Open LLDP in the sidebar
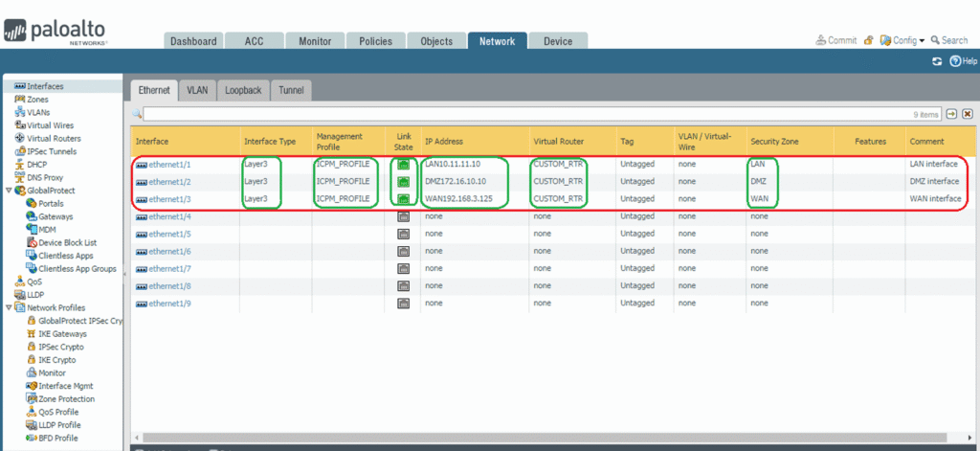The image size is (980, 451). [x=35, y=295]
